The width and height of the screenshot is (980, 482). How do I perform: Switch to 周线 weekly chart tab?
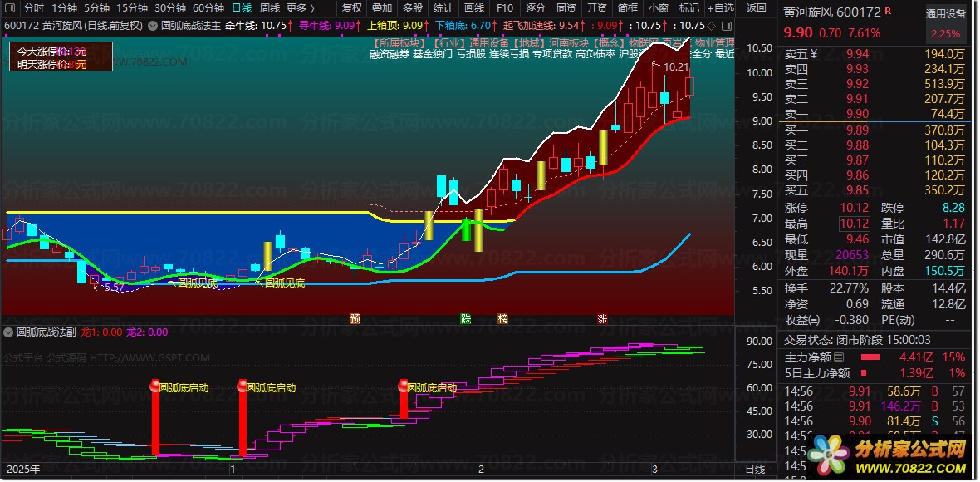(269, 8)
